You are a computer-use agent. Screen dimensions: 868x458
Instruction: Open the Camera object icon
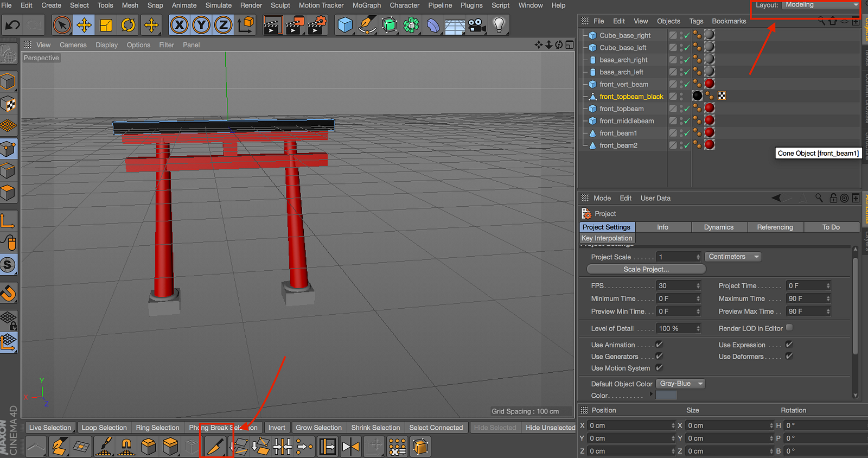(x=477, y=25)
